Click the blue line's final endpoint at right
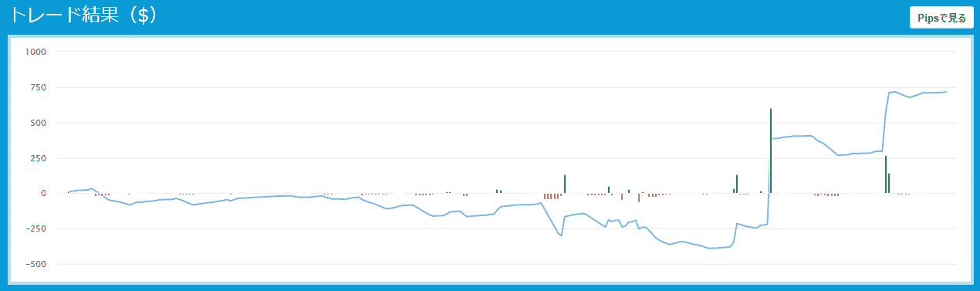The width and height of the screenshot is (980, 291). (946, 92)
